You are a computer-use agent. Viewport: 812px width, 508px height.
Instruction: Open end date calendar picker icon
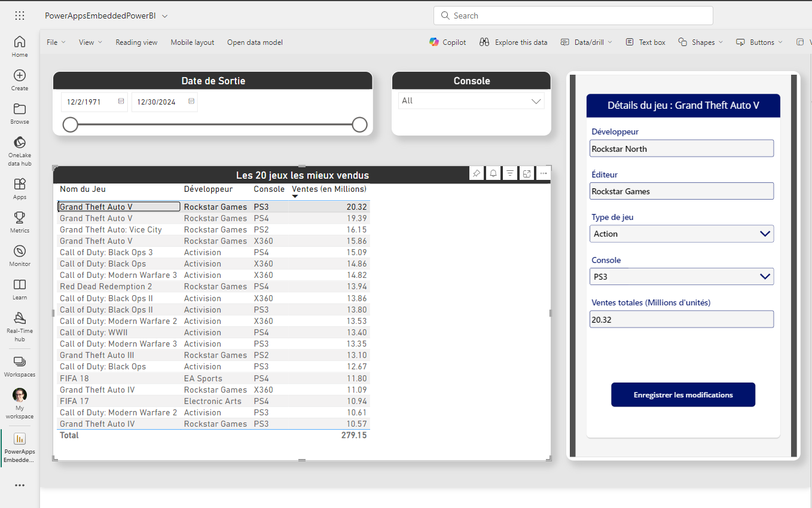tap(191, 102)
